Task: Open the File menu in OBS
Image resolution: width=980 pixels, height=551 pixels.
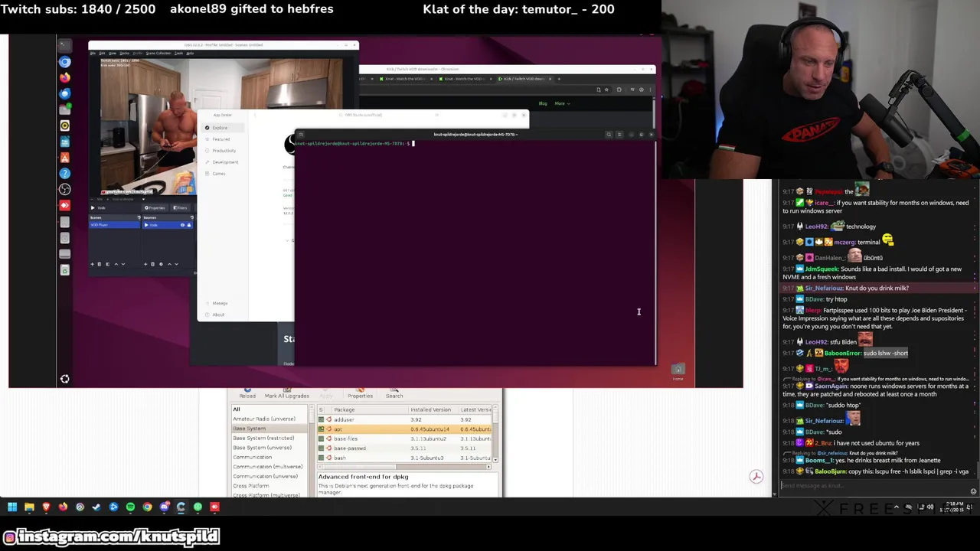Action: click(x=93, y=53)
